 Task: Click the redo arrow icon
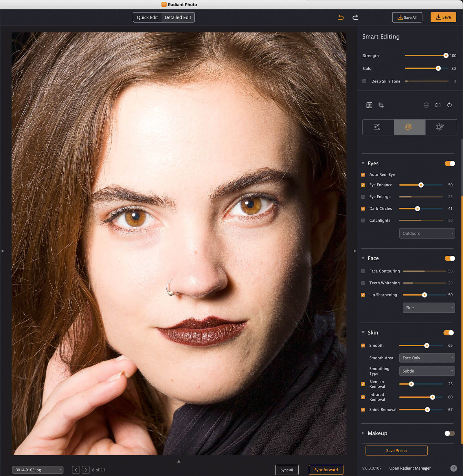[x=355, y=17]
